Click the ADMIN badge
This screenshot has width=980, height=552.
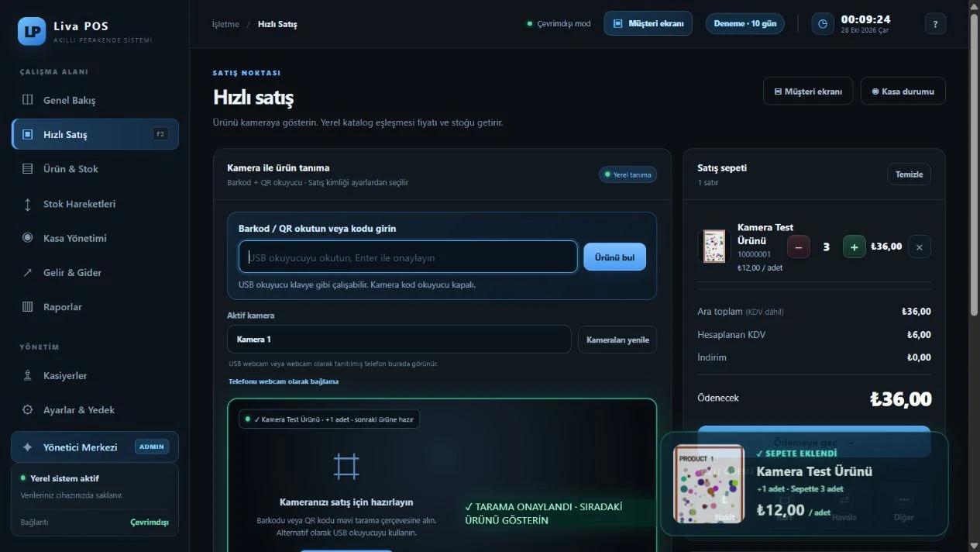152,447
